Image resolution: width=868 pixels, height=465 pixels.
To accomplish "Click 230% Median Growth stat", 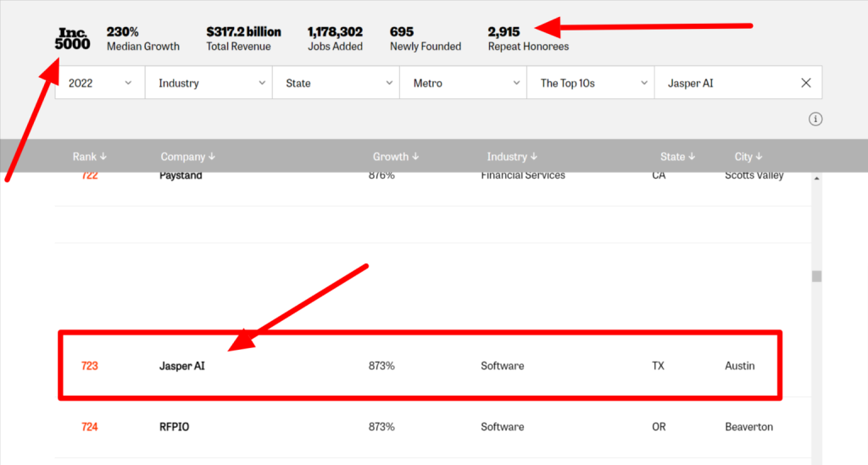I will [x=142, y=39].
